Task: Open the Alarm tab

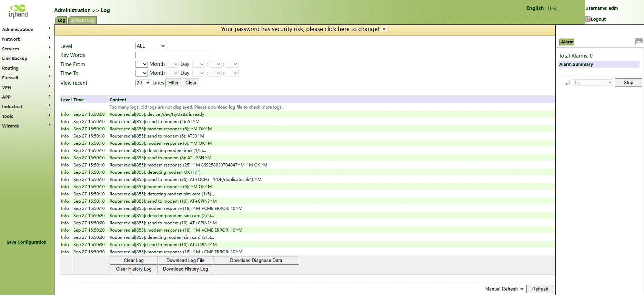Action: [x=567, y=42]
